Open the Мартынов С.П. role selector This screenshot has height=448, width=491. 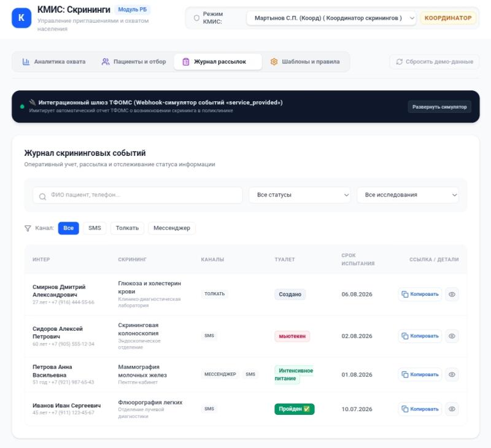coord(331,18)
